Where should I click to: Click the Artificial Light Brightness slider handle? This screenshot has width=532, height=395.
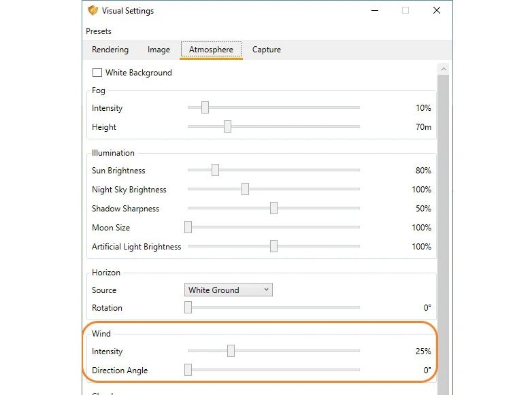pyautogui.click(x=273, y=246)
